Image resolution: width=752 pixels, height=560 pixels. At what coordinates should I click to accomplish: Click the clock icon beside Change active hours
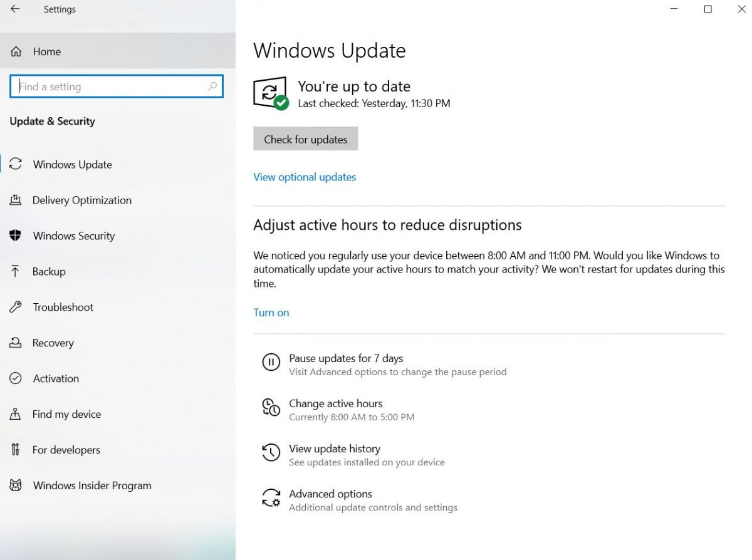click(x=271, y=407)
